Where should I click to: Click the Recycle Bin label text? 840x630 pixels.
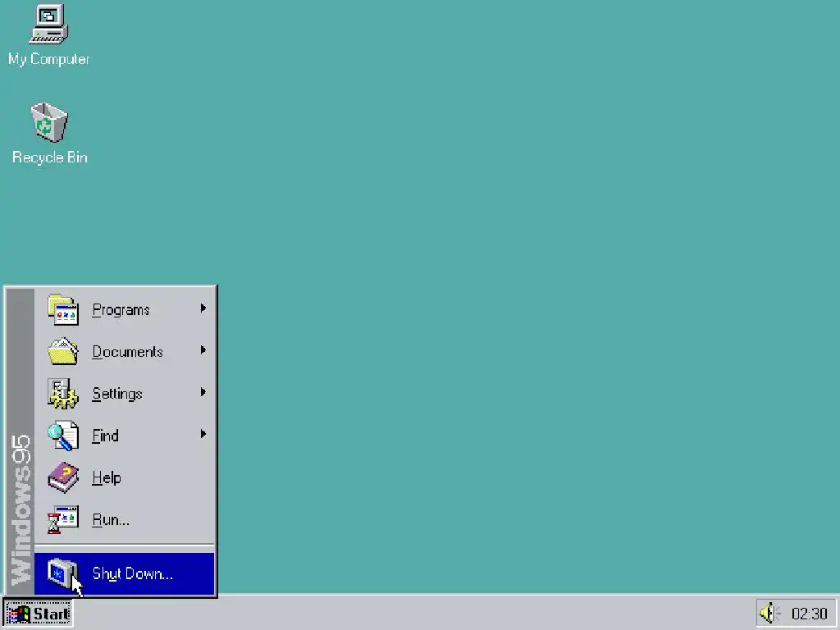pyautogui.click(x=50, y=157)
